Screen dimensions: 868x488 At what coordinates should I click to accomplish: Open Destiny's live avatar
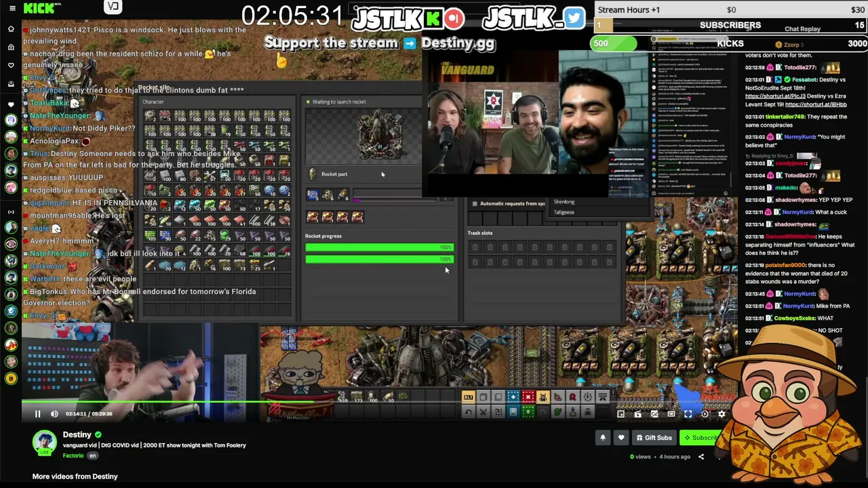point(45,443)
